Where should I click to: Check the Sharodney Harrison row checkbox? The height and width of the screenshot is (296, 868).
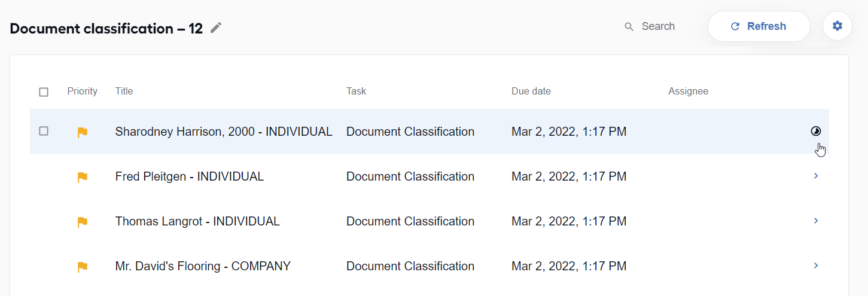click(x=44, y=131)
